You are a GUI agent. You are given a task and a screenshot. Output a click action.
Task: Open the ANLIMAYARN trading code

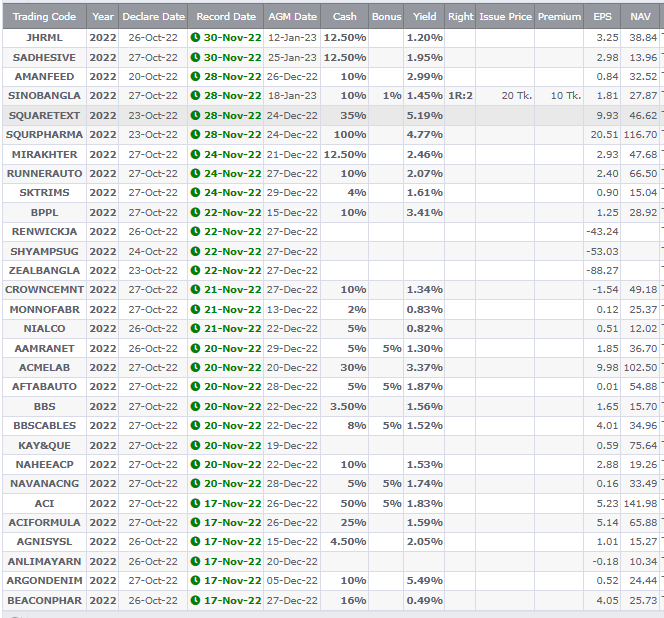pyautogui.click(x=44, y=561)
